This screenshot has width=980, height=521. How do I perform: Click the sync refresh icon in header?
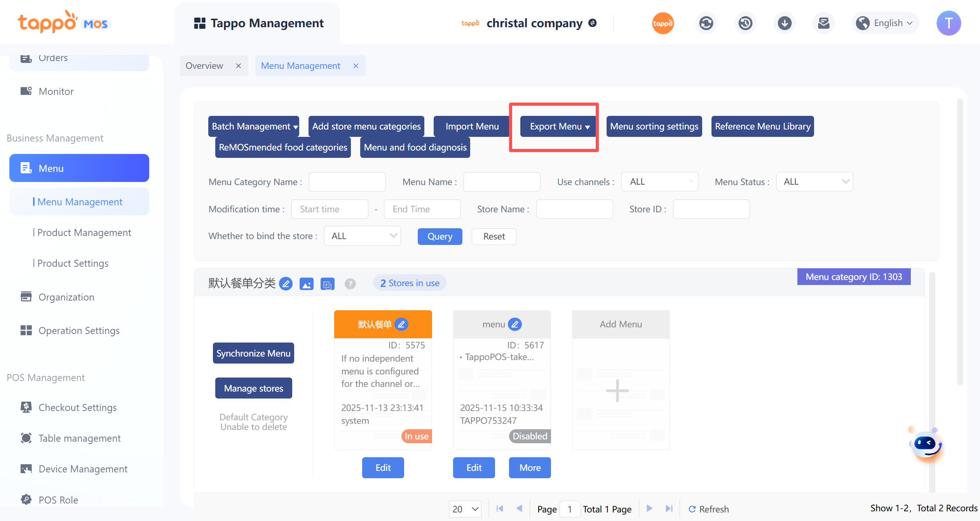(x=706, y=23)
